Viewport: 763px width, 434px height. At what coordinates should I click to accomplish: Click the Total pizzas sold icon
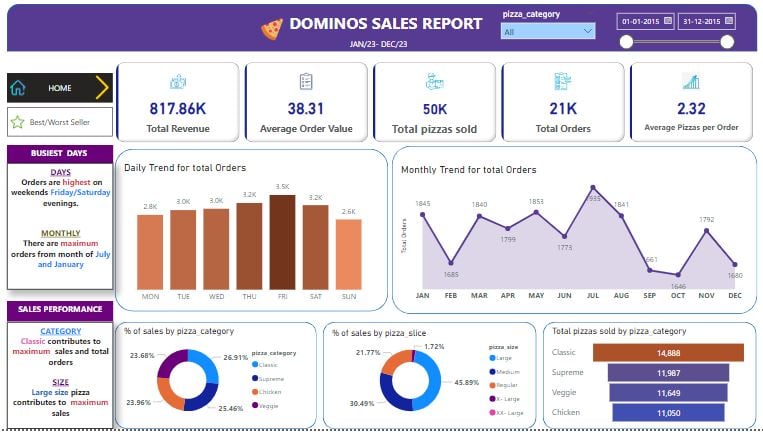click(435, 82)
